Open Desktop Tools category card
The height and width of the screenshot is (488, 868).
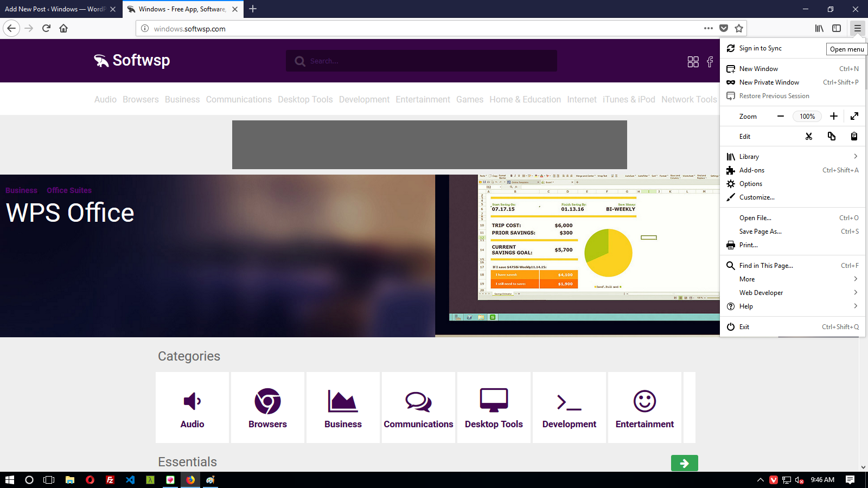494,407
